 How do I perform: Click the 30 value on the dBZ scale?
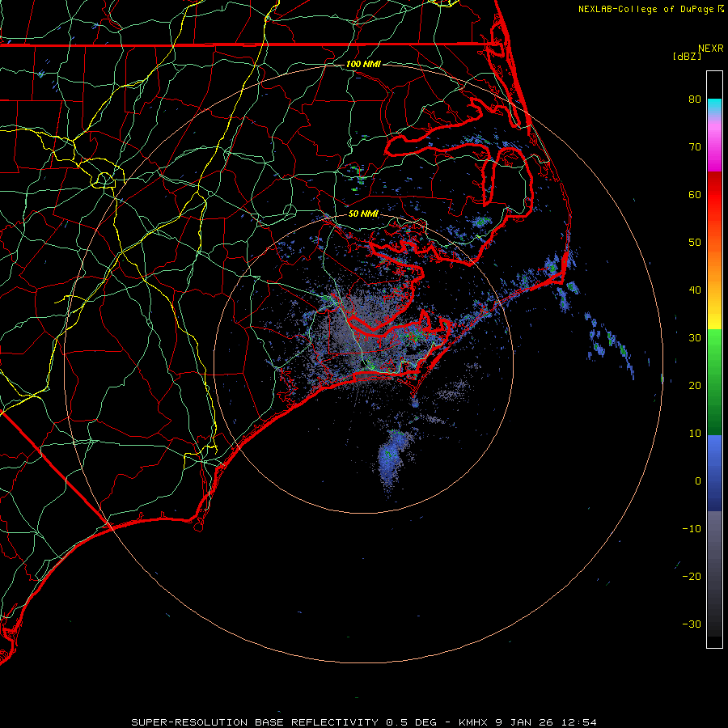[x=695, y=337]
